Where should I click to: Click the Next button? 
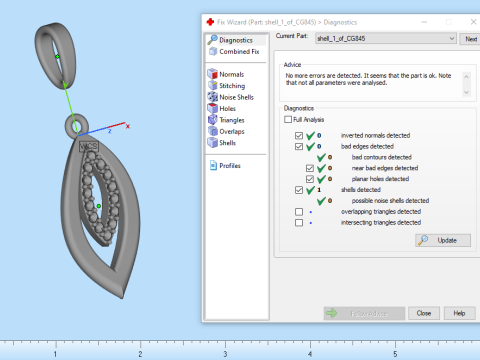(x=470, y=39)
